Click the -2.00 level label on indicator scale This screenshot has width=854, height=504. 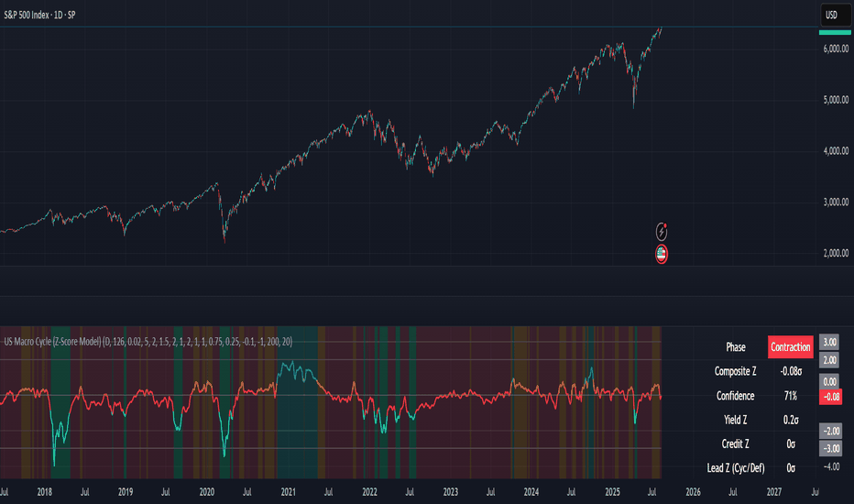pos(830,431)
